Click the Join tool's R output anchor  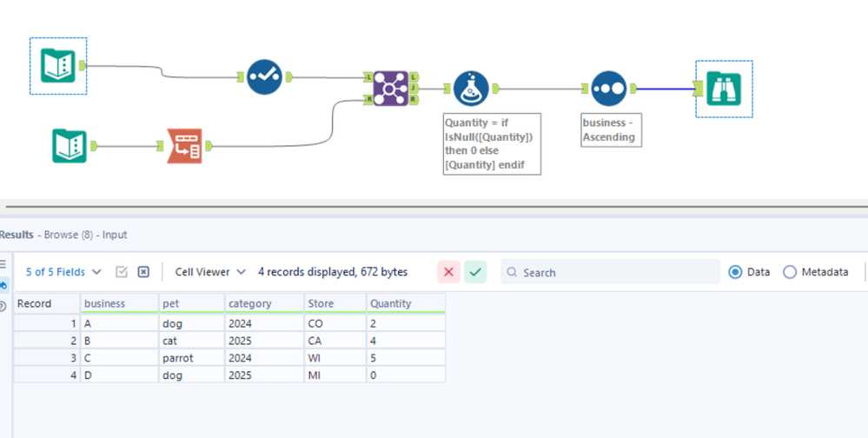pyautogui.click(x=414, y=100)
